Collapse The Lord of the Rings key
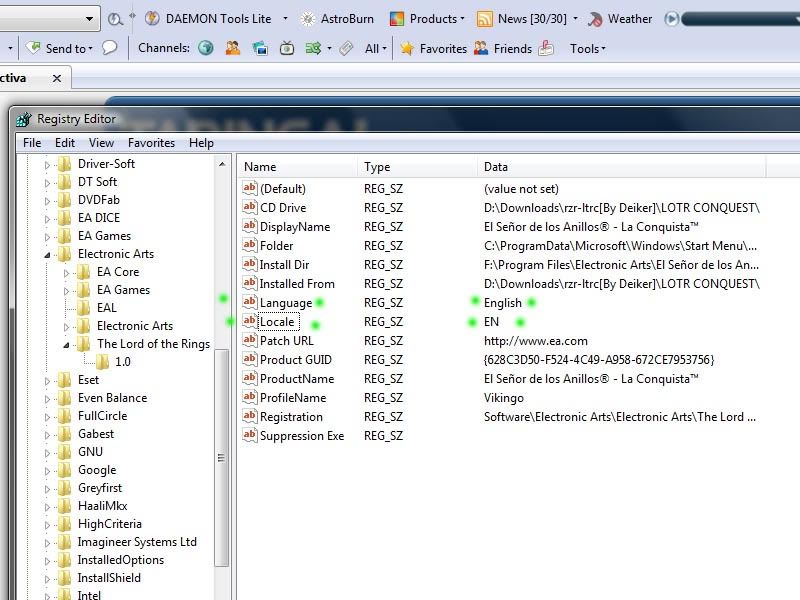 pyautogui.click(x=66, y=345)
